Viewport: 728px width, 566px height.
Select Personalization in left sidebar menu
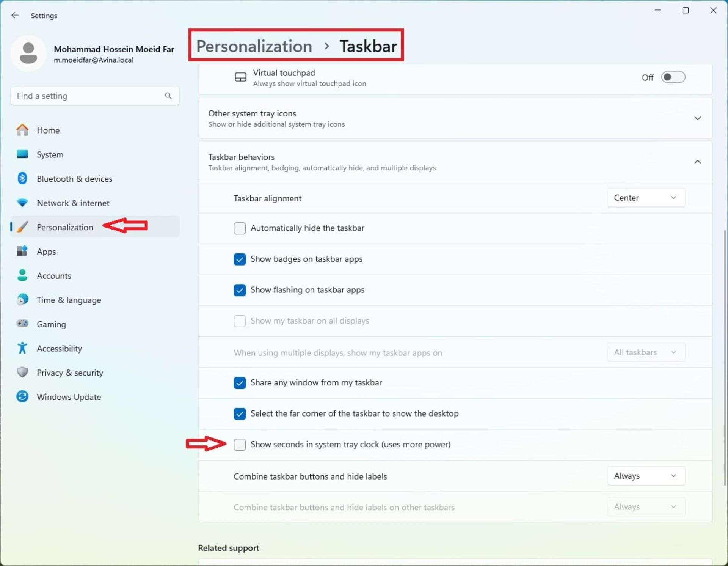pyautogui.click(x=65, y=226)
